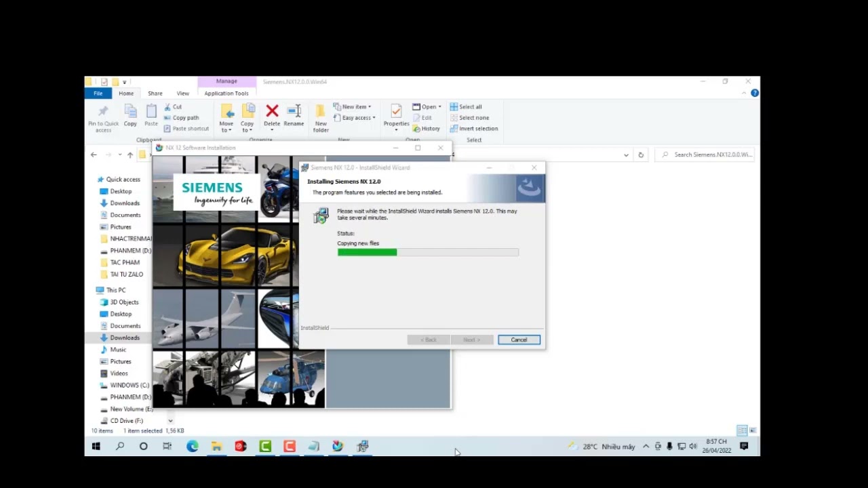This screenshot has height=488, width=868.
Task: Click the green C app on taskbar
Action: pyautogui.click(x=265, y=446)
